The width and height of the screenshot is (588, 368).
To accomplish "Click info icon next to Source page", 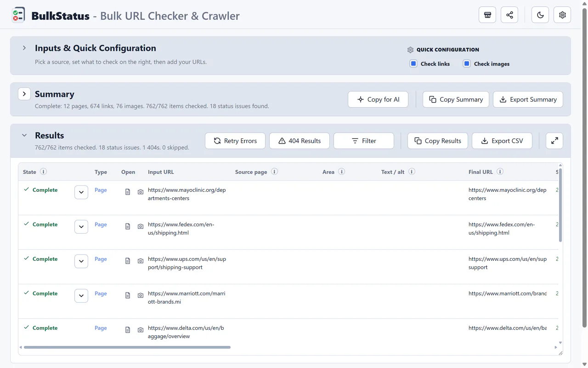I will (274, 172).
